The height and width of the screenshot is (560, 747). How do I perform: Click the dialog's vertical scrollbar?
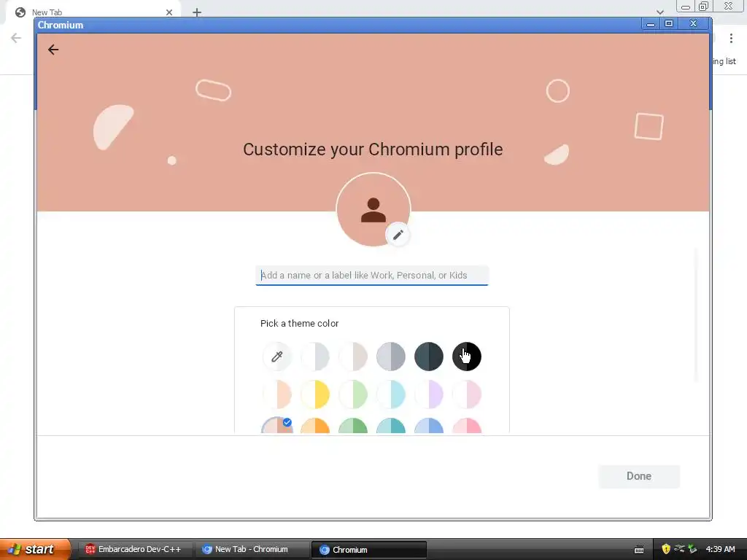point(696,315)
